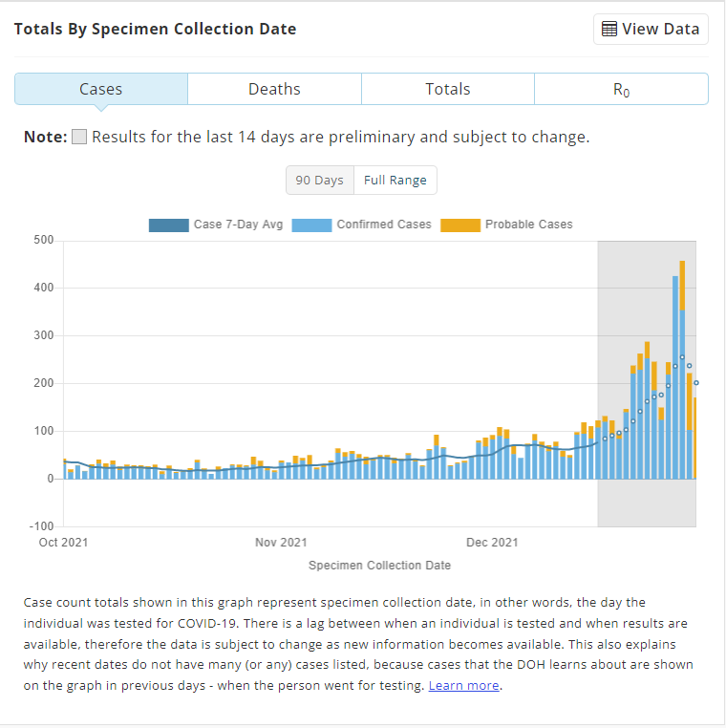Screen dimensions: 726x728
Task: Click the Confirmed Cases legend label
Action: 384,225
